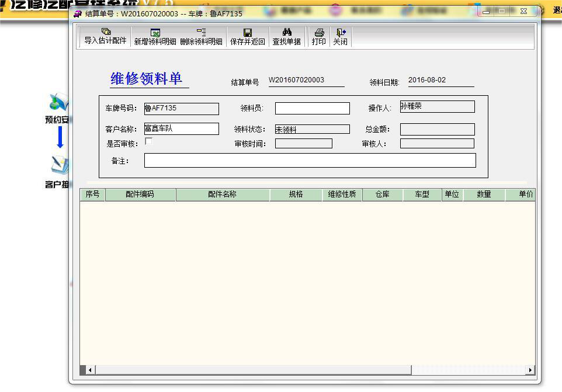The height and width of the screenshot is (392, 562).
Task: Close the window using the X button
Action: pyautogui.click(x=523, y=12)
